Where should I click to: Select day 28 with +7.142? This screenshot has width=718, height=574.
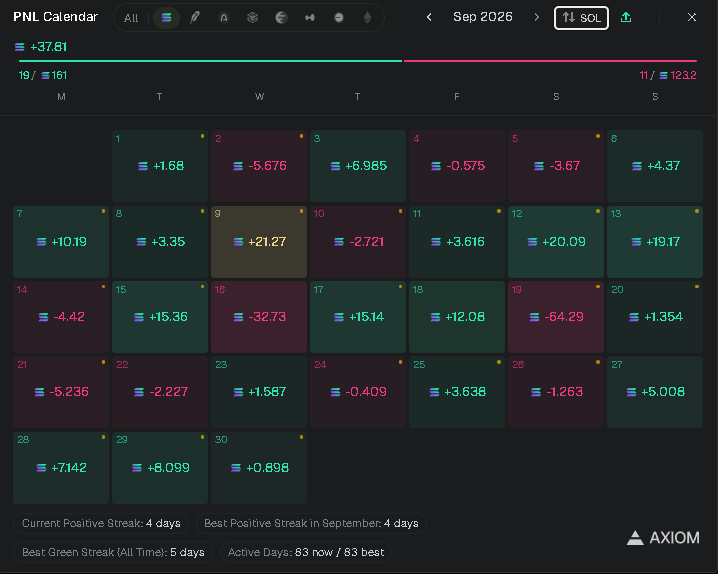[x=61, y=468]
